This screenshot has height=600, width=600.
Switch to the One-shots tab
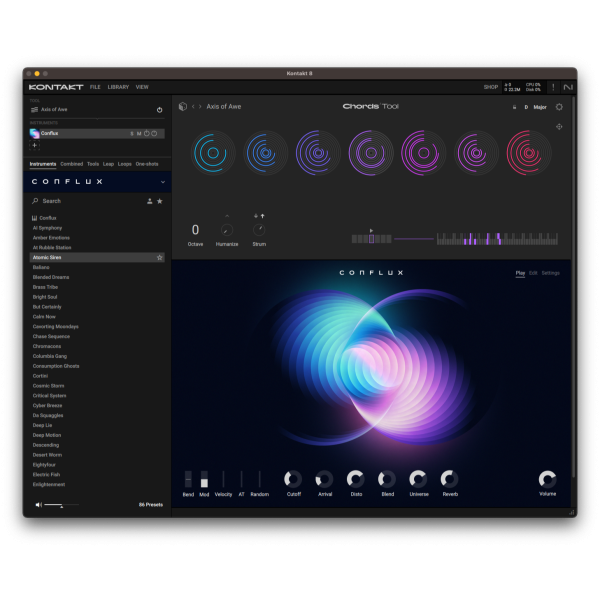tap(147, 164)
